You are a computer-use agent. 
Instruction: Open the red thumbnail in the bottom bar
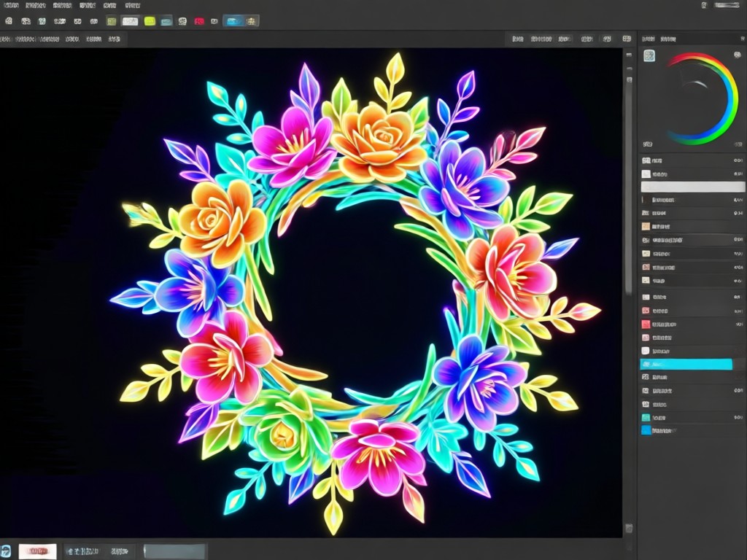[x=38, y=551]
